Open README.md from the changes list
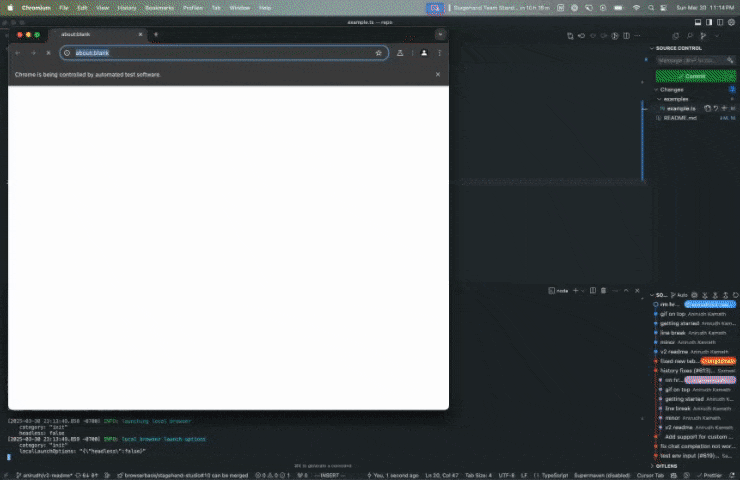 click(x=680, y=117)
